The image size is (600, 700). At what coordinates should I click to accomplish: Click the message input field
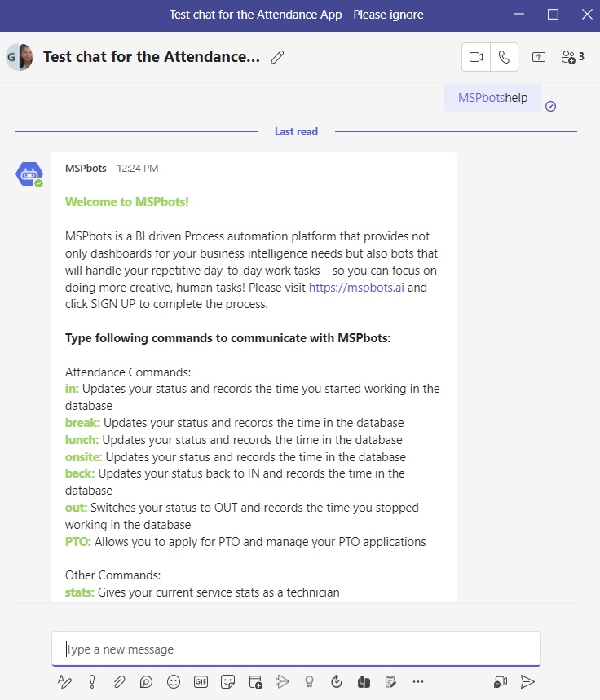point(296,649)
